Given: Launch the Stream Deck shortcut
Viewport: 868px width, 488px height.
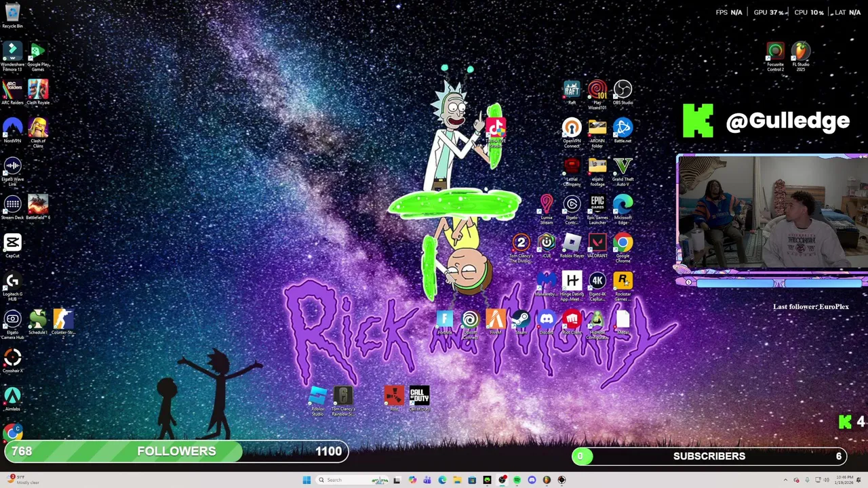Looking at the screenshot, I should click(x=12, y=207).
